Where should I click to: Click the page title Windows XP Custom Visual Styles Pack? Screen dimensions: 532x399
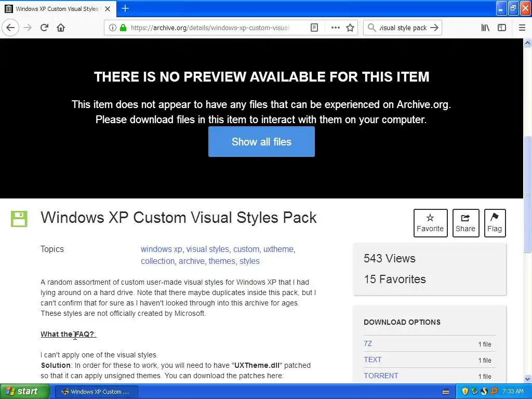(179, 218)
